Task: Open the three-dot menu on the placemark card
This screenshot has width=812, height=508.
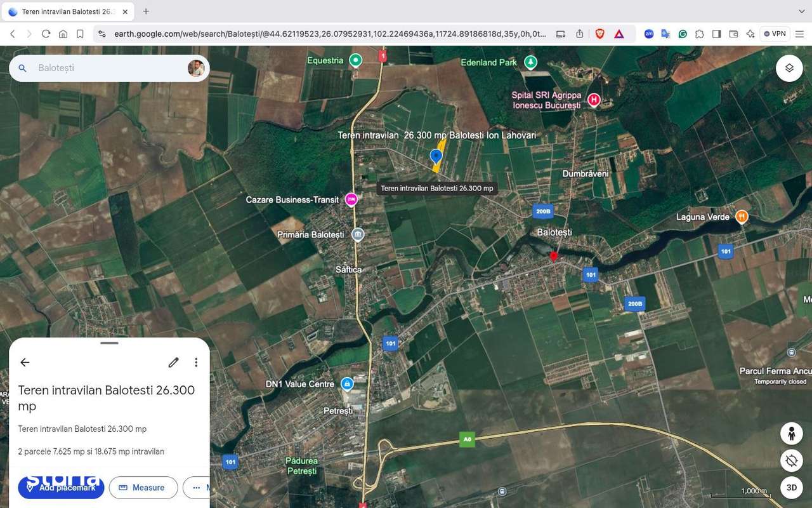Action: (x=196, y=362)
